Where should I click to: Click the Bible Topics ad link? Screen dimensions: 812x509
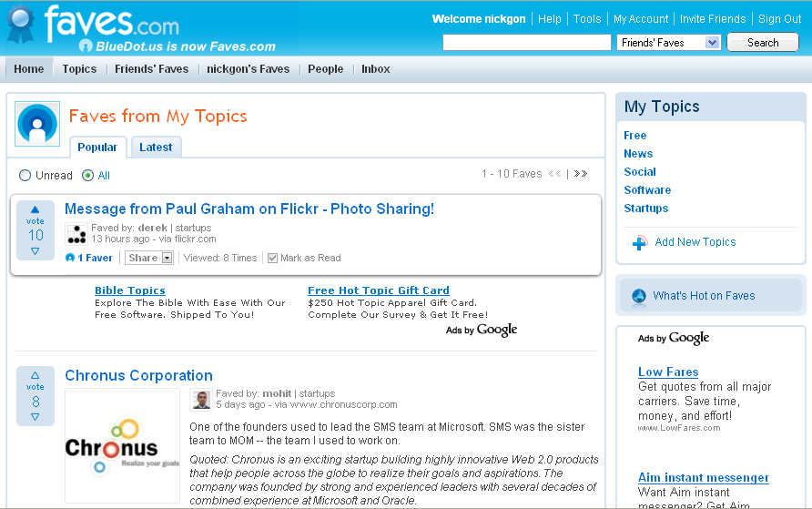point(130,290)
